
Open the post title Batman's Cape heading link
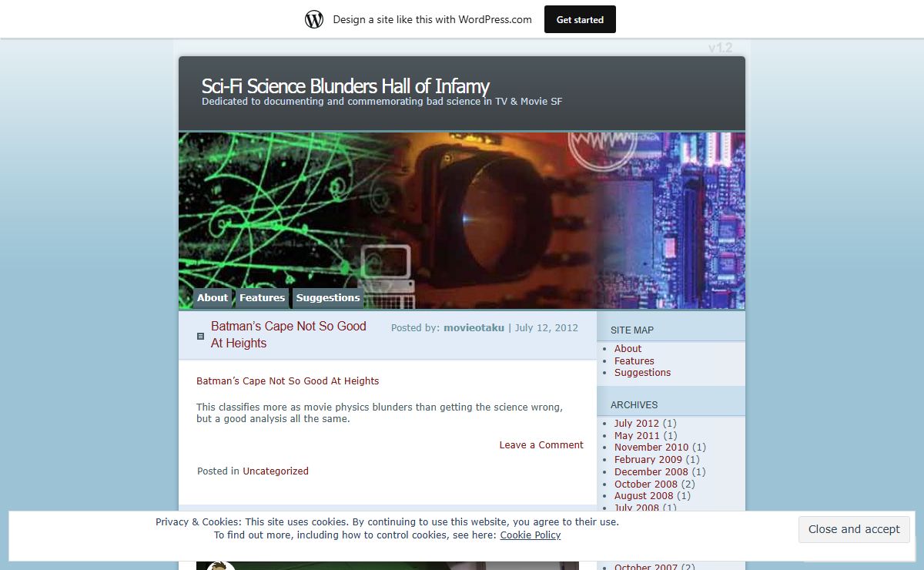(288, 334)
